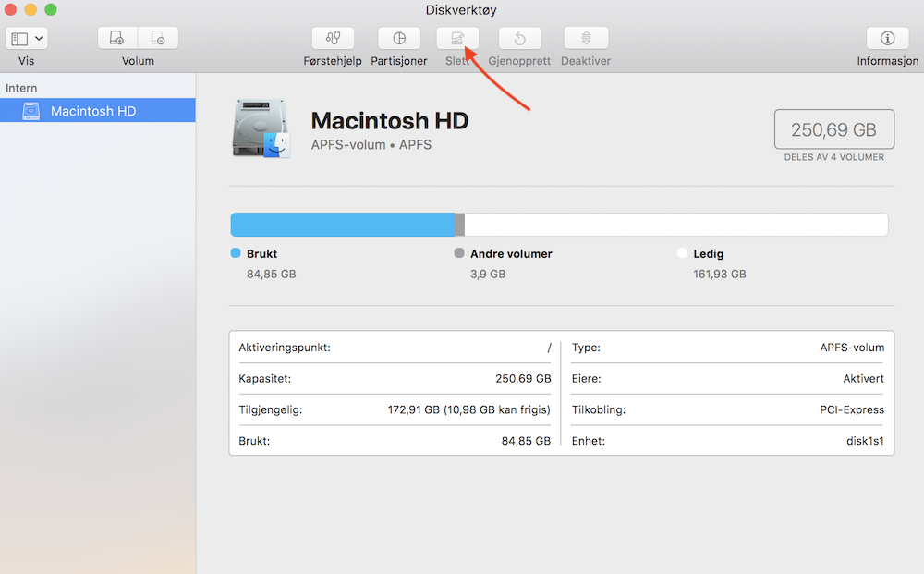
Task: Click the Slett erase icon
Action: (x=457, y=39)
